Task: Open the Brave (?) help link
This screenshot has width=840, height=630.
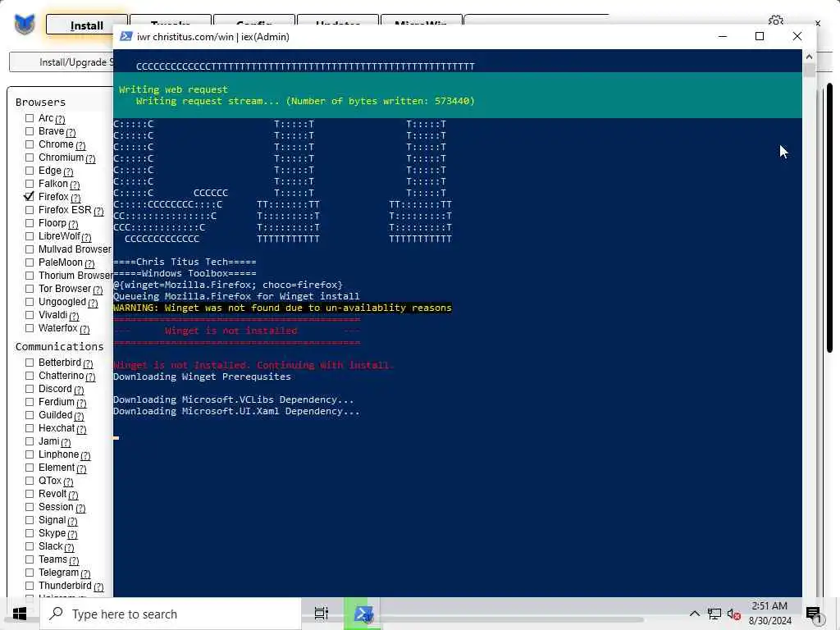Action: tap(71, 132)
